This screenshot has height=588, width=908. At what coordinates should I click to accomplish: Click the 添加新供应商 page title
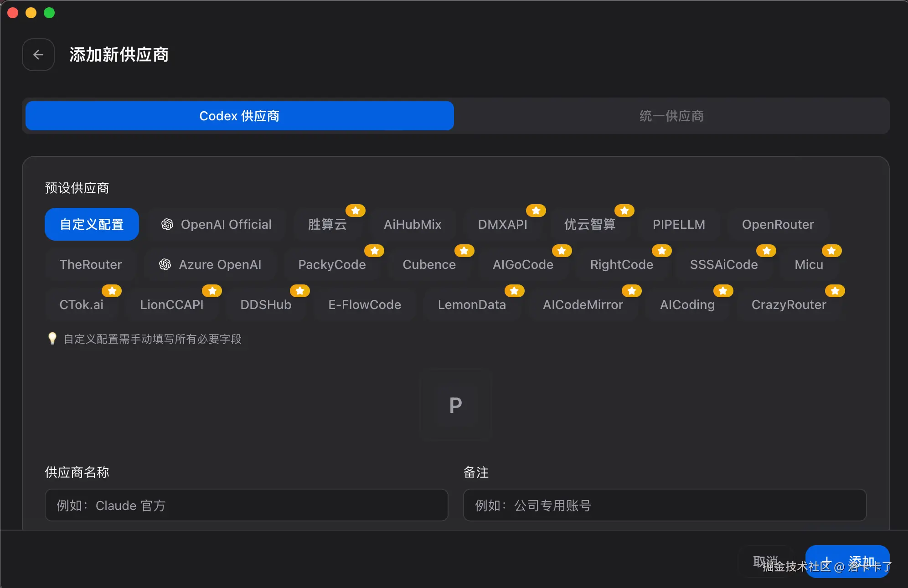(119, 55)
